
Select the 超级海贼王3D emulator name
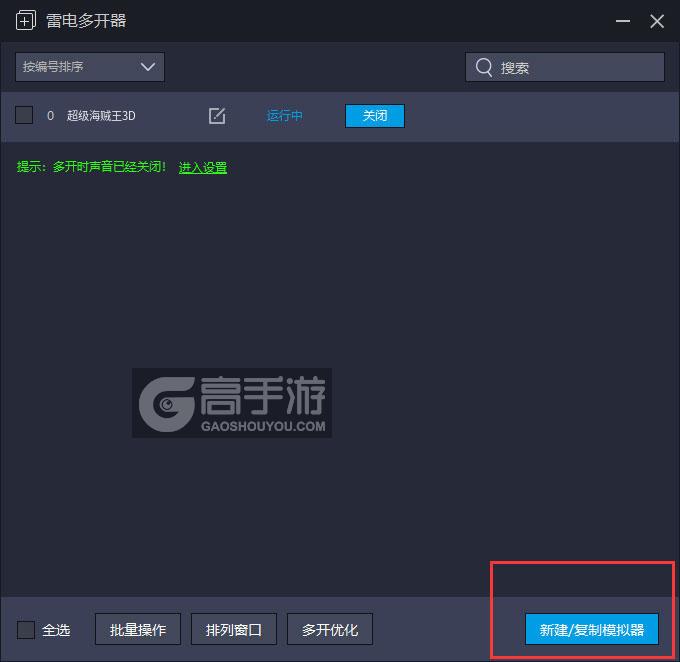click(x=101, y=116)
